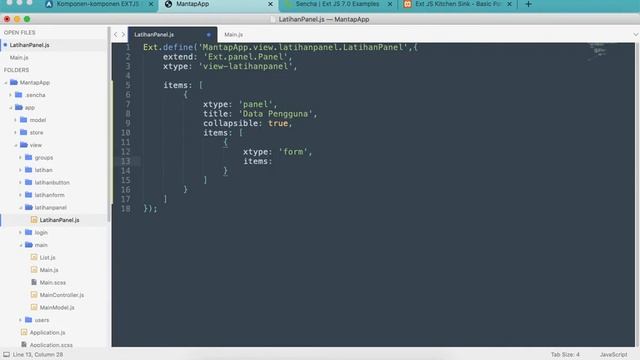Screen dimensions: 640x360
Task: Open MainController.js file
Action: [62, 295]
